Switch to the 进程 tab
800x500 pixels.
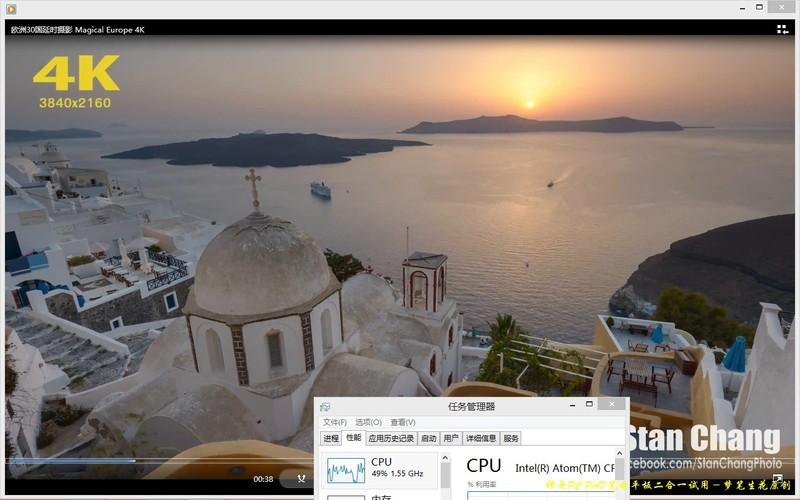tap(331, 438)
